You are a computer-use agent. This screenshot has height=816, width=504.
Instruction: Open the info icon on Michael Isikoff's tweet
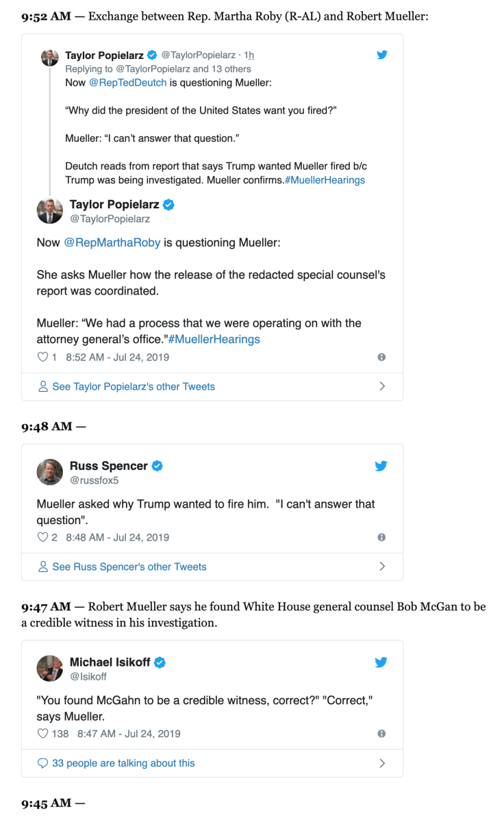coord(381,733)
